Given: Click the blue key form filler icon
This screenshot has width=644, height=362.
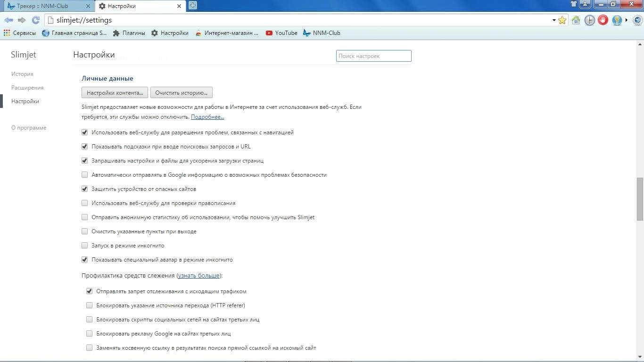Looking at the screenshot, I should tap(617, 20).
